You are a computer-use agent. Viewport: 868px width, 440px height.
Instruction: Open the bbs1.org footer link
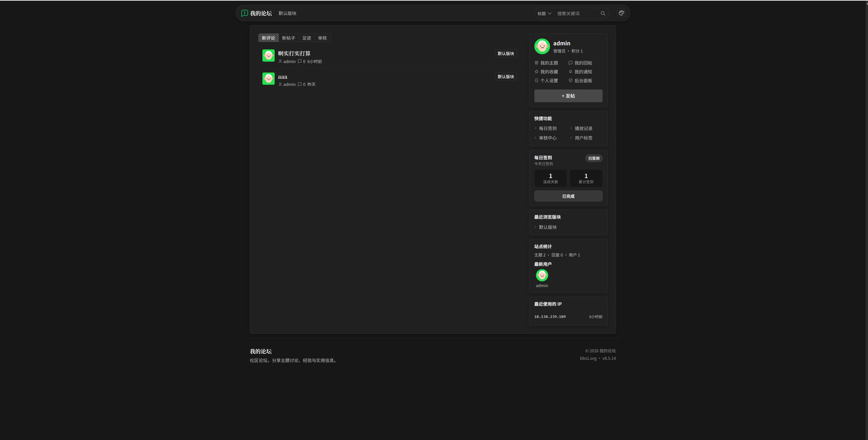[x=588, y=358]
